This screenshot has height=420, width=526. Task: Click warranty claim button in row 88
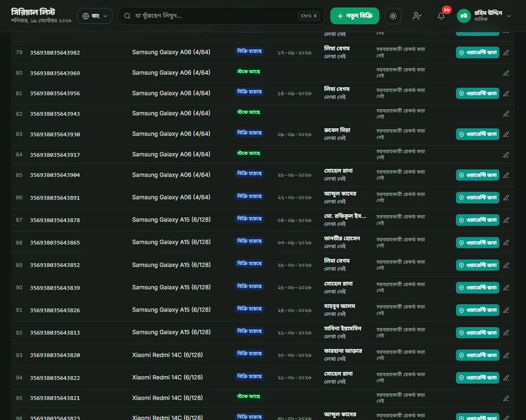click(478, 243)
